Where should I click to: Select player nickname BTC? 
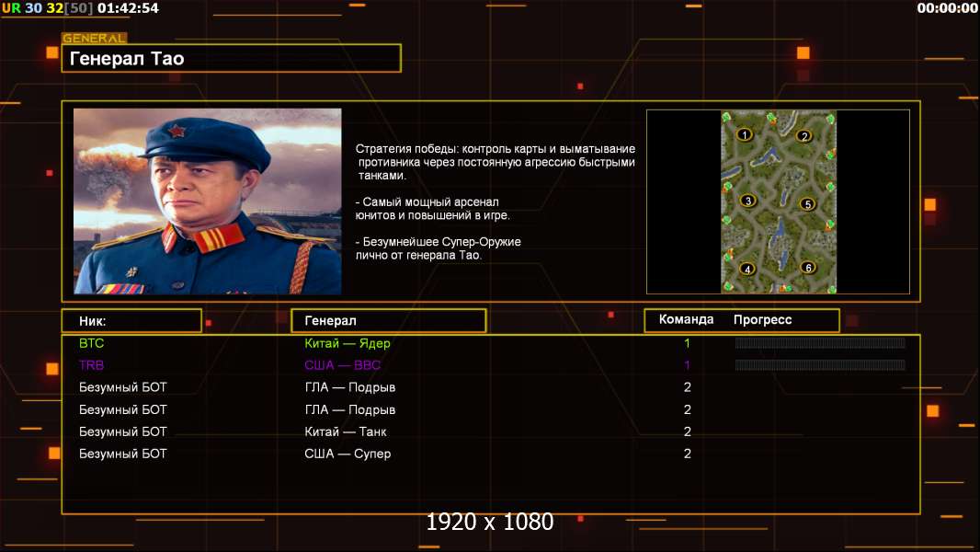[x=91, y=343]
